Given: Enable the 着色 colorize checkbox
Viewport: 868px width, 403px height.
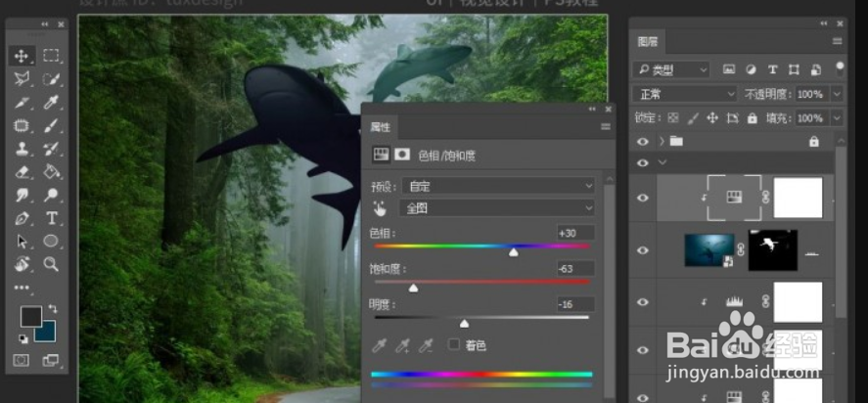Looking at the screenshot, I should [x=454, y=345].
